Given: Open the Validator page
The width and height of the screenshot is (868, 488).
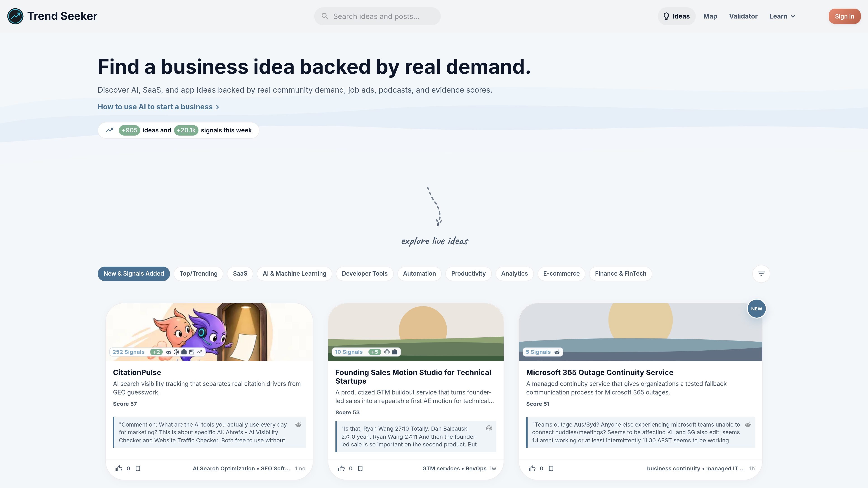Looking at the screenshot, I should pos(743,16).
